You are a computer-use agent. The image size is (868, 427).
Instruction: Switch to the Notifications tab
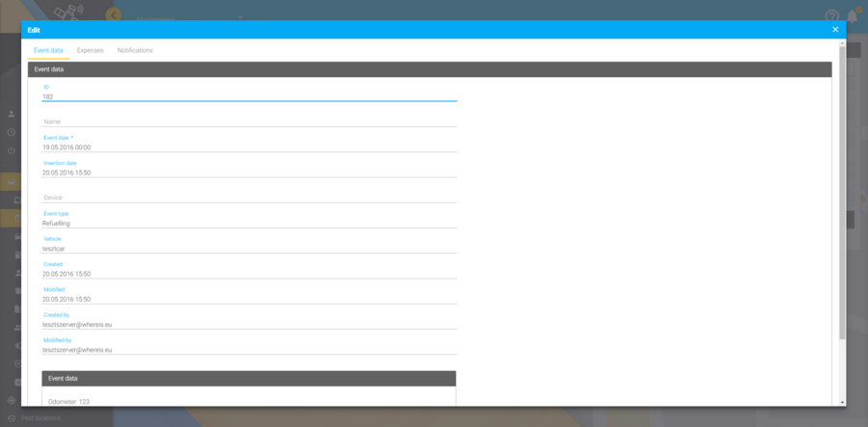135,50
